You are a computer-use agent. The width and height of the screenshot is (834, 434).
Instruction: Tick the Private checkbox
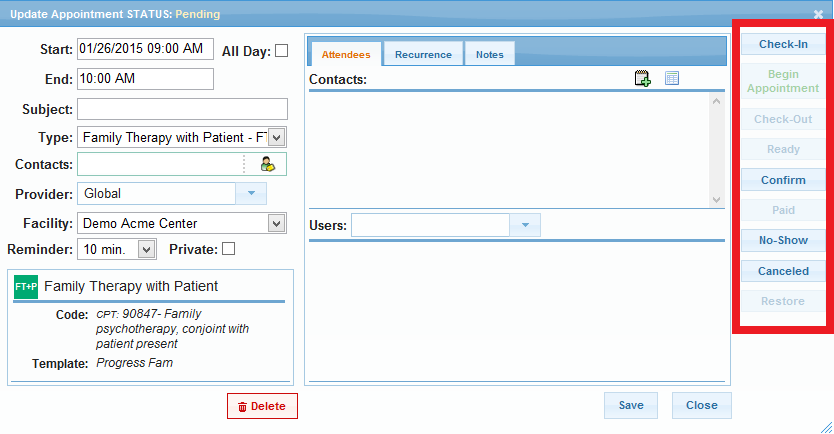coord(228,248)
